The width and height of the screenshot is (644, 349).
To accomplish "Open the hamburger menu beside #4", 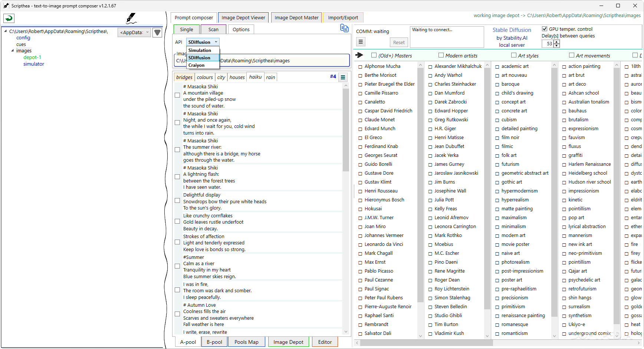I will (x=343, y=77).
